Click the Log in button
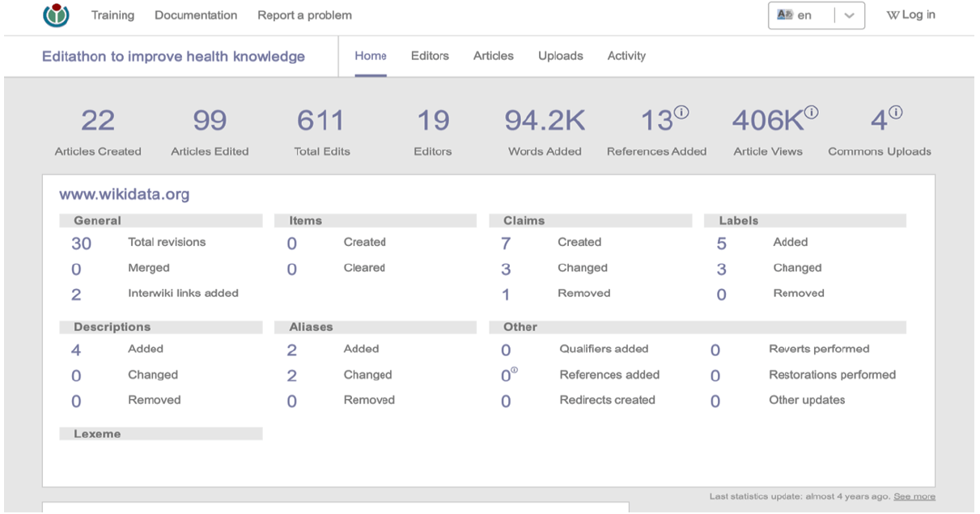This screenshot has height=514, width=980. click(x=911, y=15)
